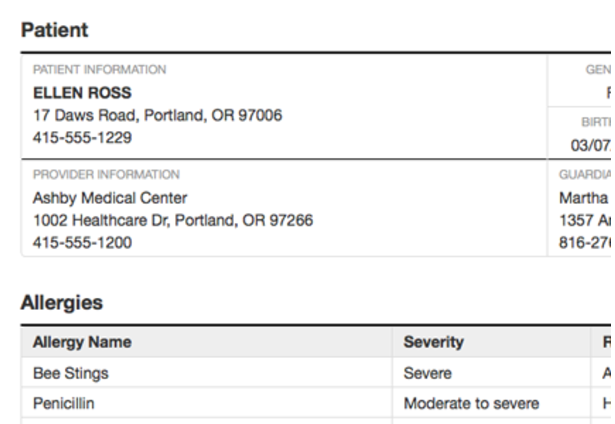Select Ashby Medical Center provider name

click(x=110, y=198)
